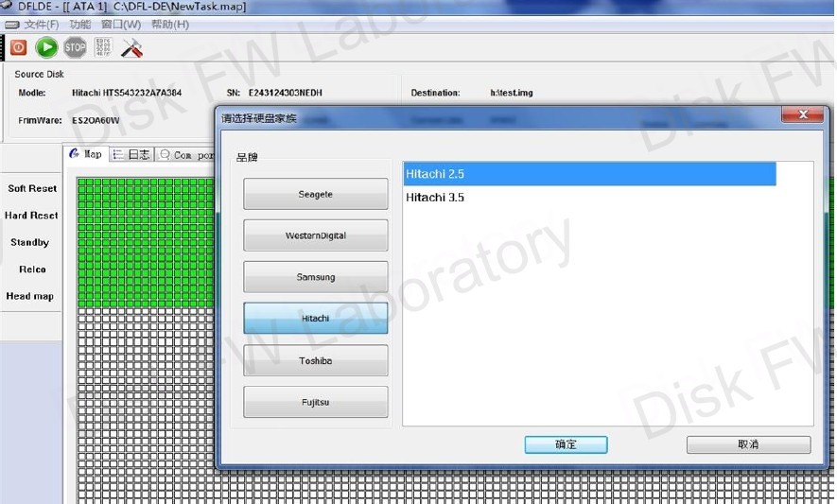Select the Fujitsu brand button
Screen dimensions: 837x504
point(316,402)
